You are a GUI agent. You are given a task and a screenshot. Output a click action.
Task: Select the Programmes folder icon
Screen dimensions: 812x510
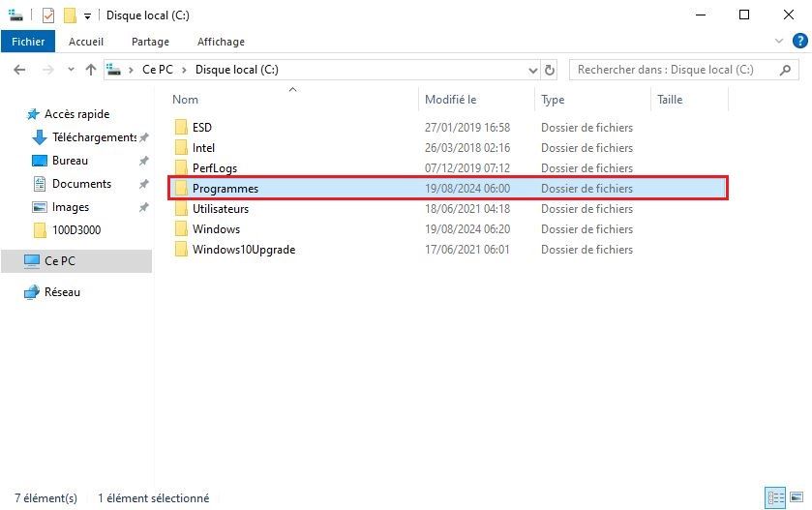(x=181, y=189)
